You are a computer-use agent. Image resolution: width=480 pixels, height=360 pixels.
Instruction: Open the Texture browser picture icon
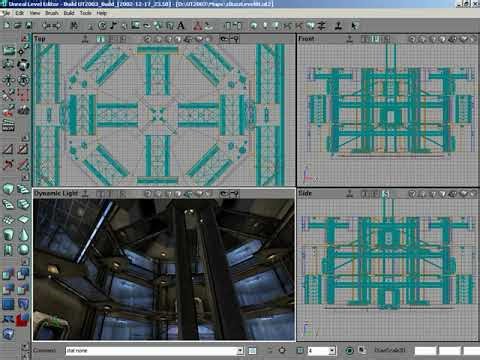(x=135, y=25)
